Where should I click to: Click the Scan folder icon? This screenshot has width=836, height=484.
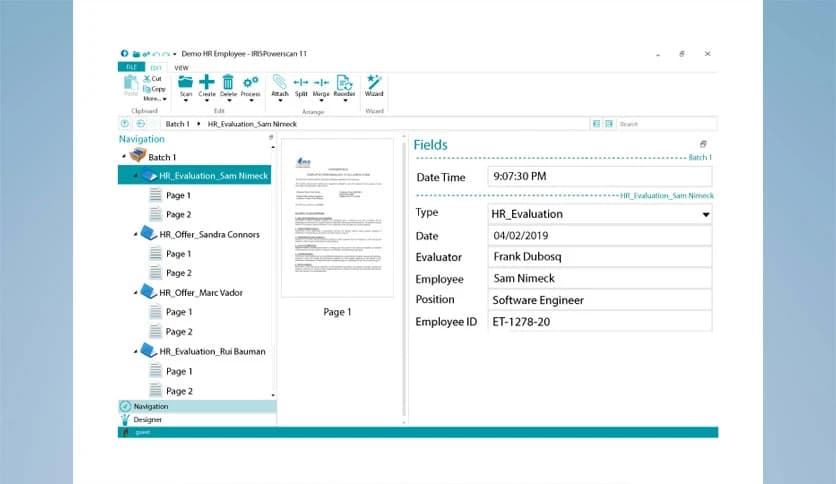(x=186, y=82)
